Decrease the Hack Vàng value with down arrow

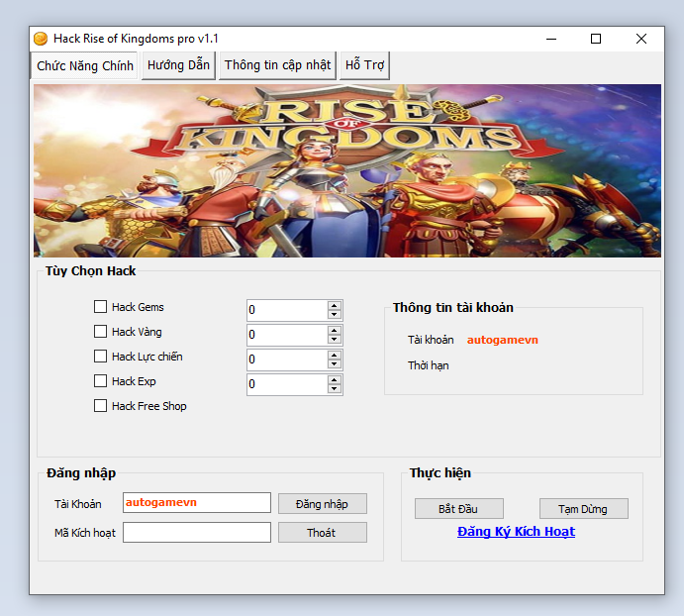(335, 340)
